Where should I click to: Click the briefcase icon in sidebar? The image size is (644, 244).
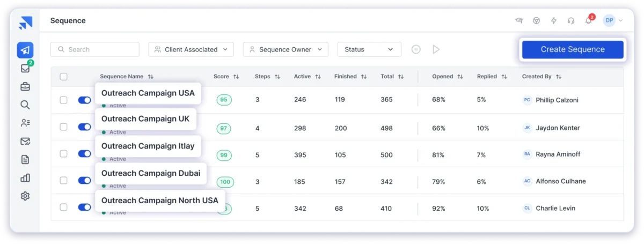click(x=25, y=86)
